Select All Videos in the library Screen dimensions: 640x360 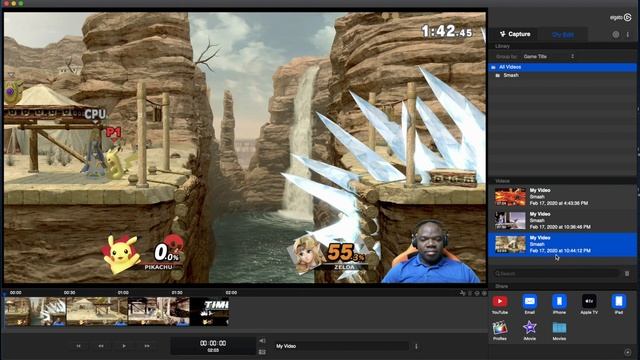click(562, 67)
